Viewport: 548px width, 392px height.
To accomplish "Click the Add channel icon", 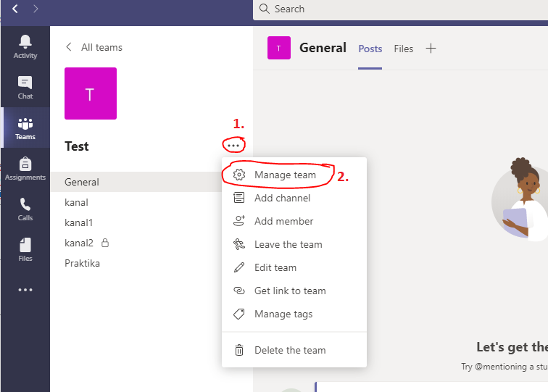I will click(x=239, y=198).
